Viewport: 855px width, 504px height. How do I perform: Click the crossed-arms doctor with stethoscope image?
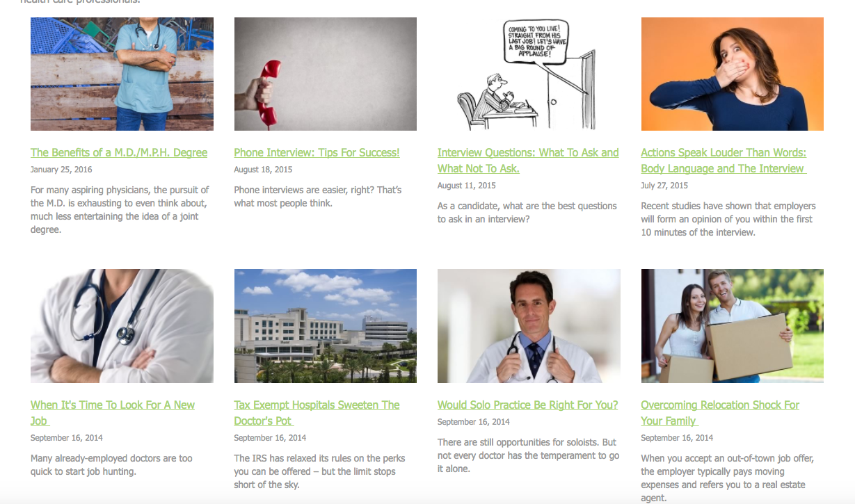pyautogui.click(x=122, y=326)
